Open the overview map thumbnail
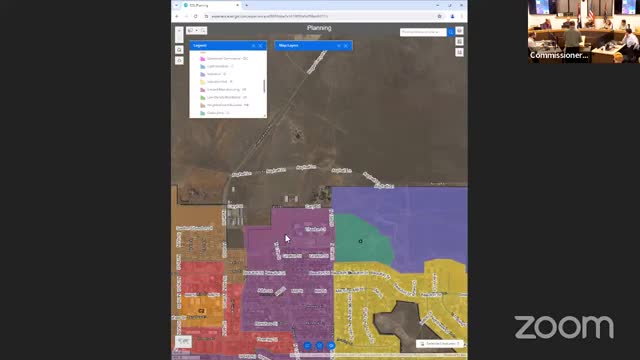The height and width of the screenshot is (360, 640). tap(183, 341)
